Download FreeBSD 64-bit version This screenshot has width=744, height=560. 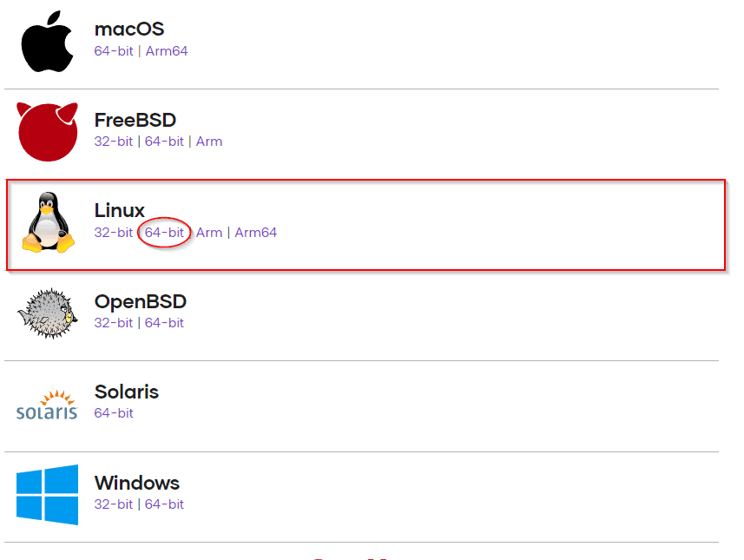[164, 142]
